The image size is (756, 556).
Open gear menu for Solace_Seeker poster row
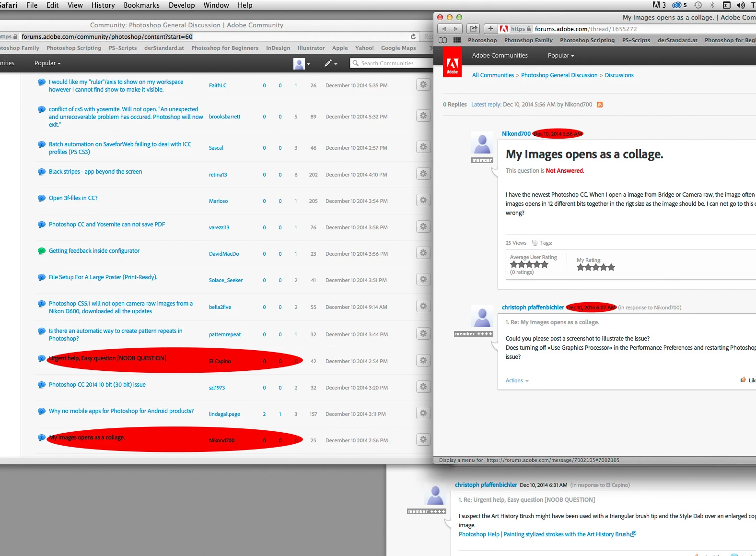click(x=423, y=280)
